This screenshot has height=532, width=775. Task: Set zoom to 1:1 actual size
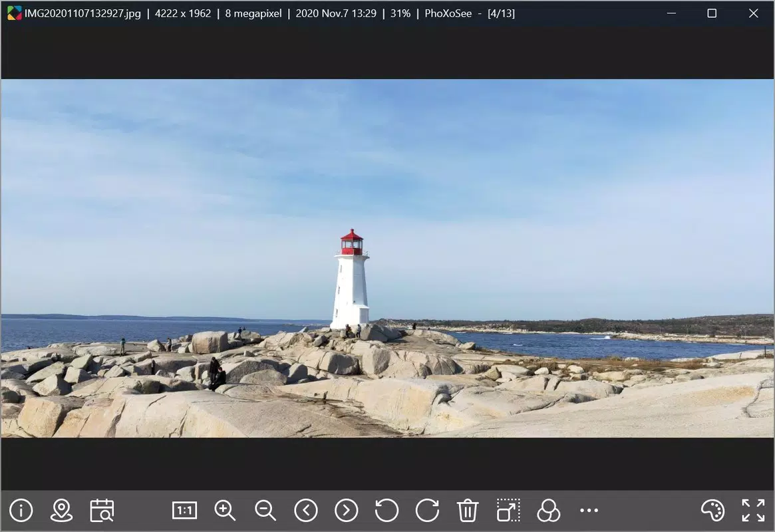184,510
